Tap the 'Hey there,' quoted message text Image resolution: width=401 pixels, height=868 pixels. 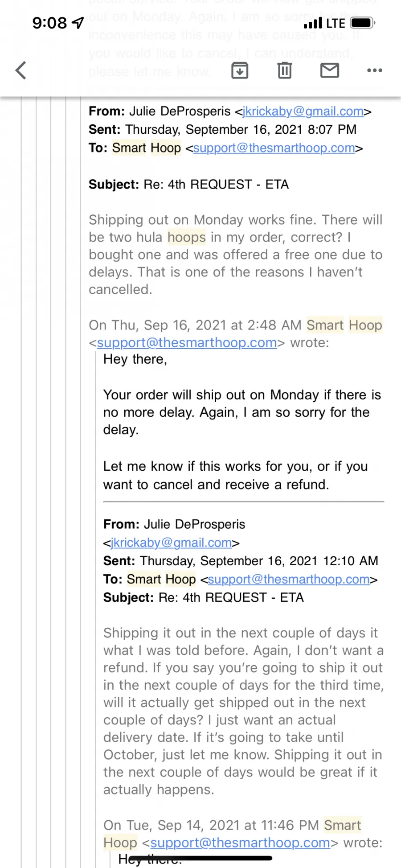pos(135,359)
